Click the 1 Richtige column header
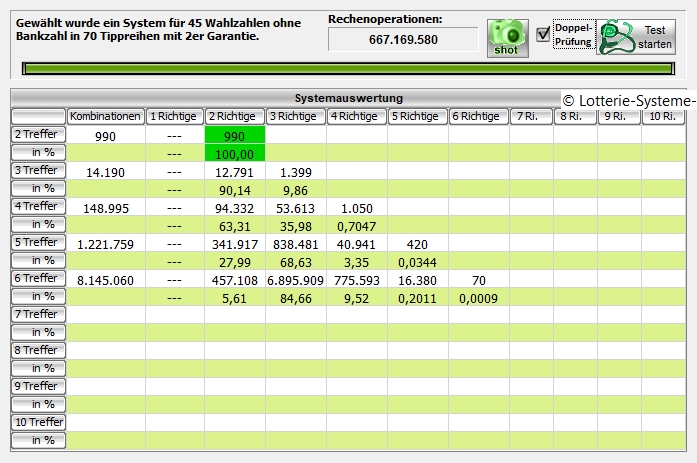Image resolution: width=697 pixels, height=463 pixels. (x=174, y=116)
